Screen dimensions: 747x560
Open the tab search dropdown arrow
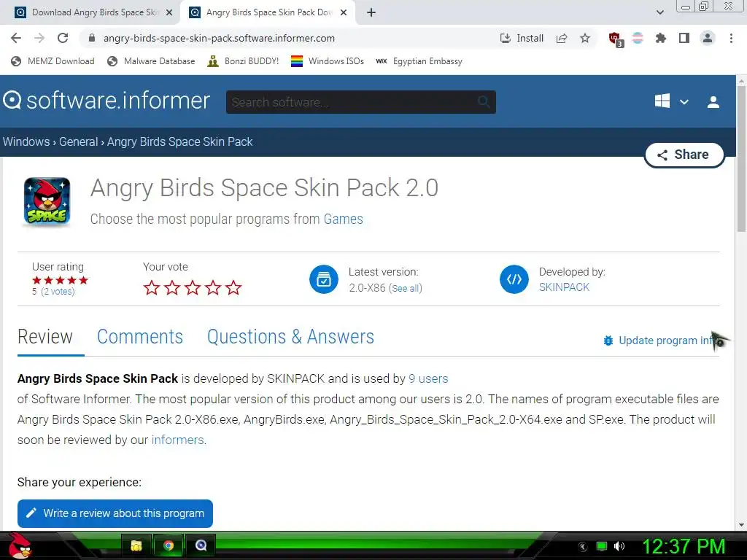pos(659,12)
